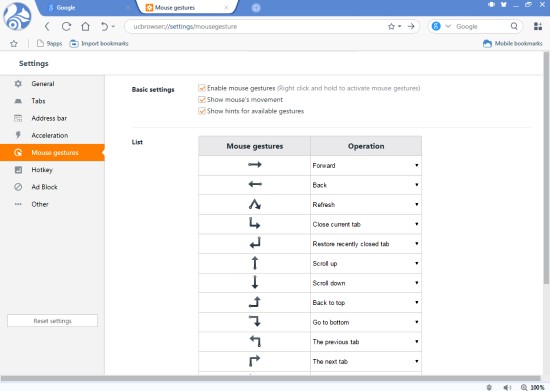
Task: Open Other settings section
Action: [x=52, y=204]
